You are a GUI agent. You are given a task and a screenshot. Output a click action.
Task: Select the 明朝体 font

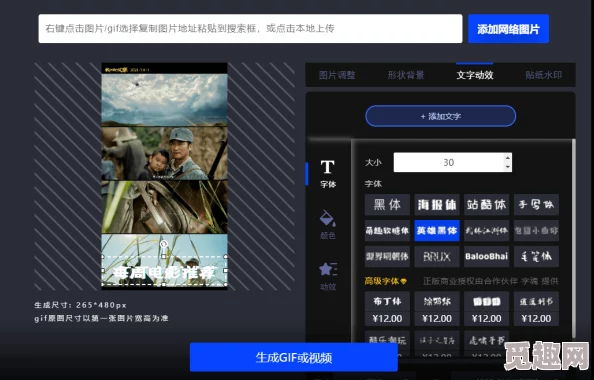click(x=387, y=256)
